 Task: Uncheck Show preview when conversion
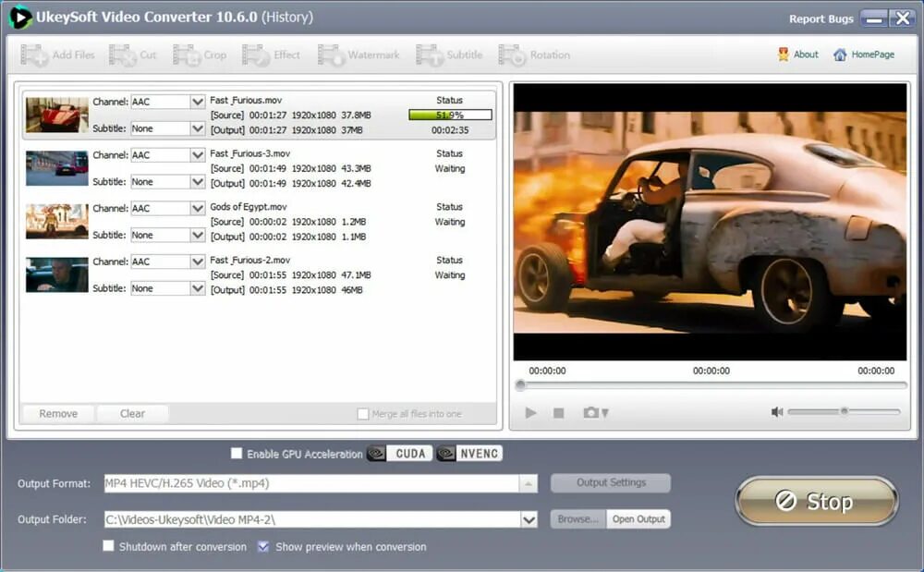[x=263, y=547]
